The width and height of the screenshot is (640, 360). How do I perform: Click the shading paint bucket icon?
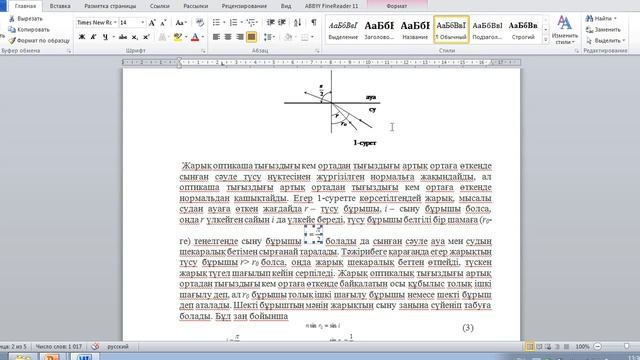coord(288,37)
